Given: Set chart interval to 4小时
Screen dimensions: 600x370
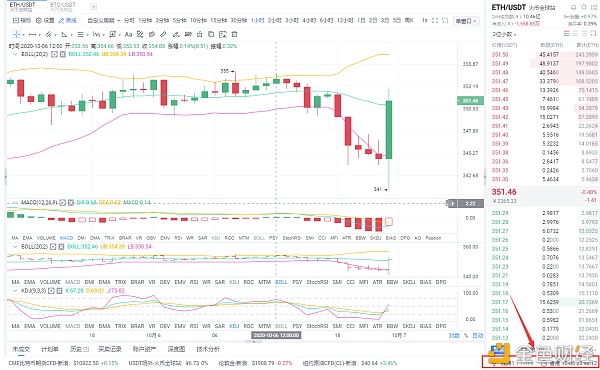Looking at the screenshot, I should [309, 20].
